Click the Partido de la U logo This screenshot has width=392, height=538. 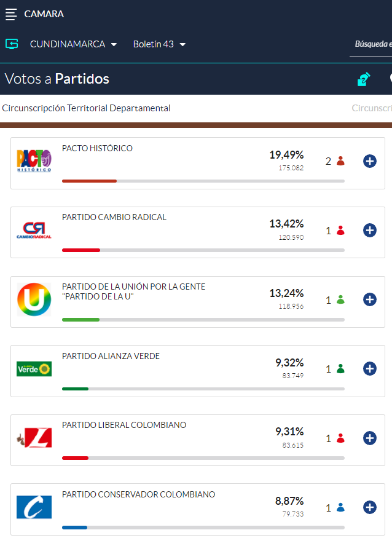[34, 299]
